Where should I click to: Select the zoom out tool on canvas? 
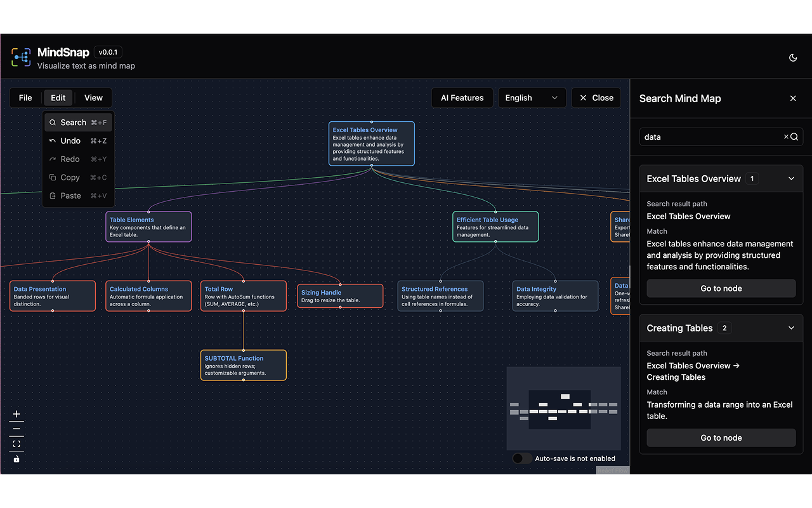point(16,429)
